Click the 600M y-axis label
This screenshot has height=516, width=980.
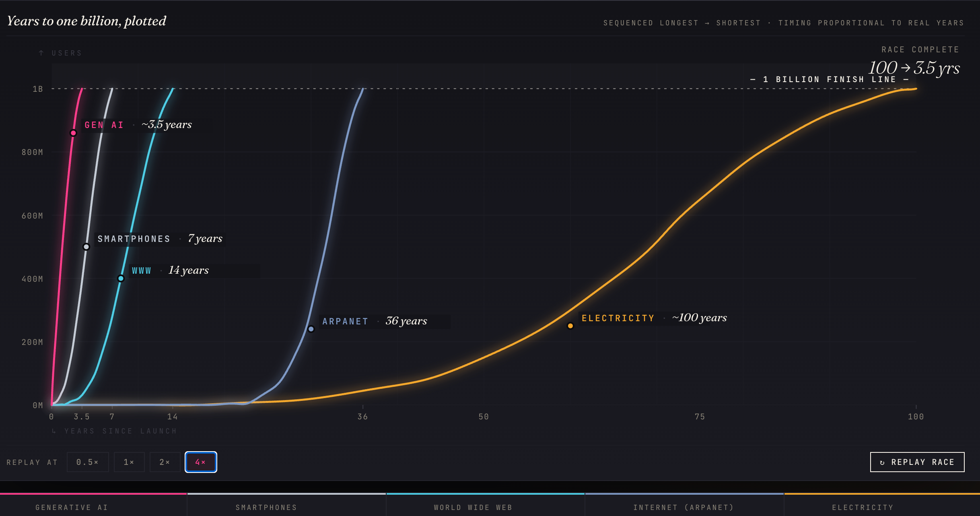pos(32,216)
